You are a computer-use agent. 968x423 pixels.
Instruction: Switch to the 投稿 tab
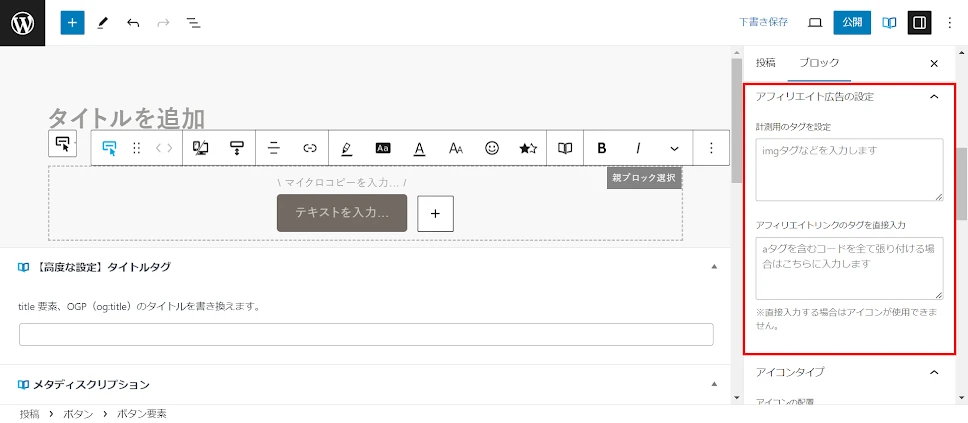pos(765,62)
